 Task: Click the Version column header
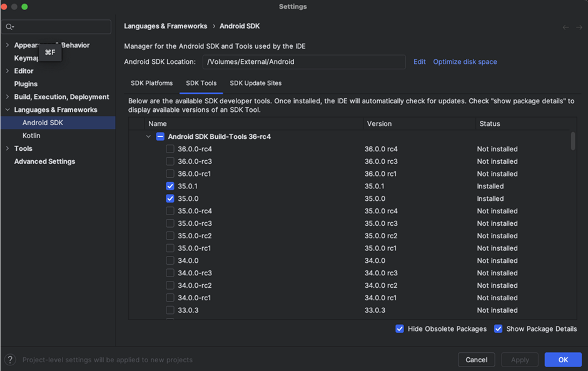[419, 124]
